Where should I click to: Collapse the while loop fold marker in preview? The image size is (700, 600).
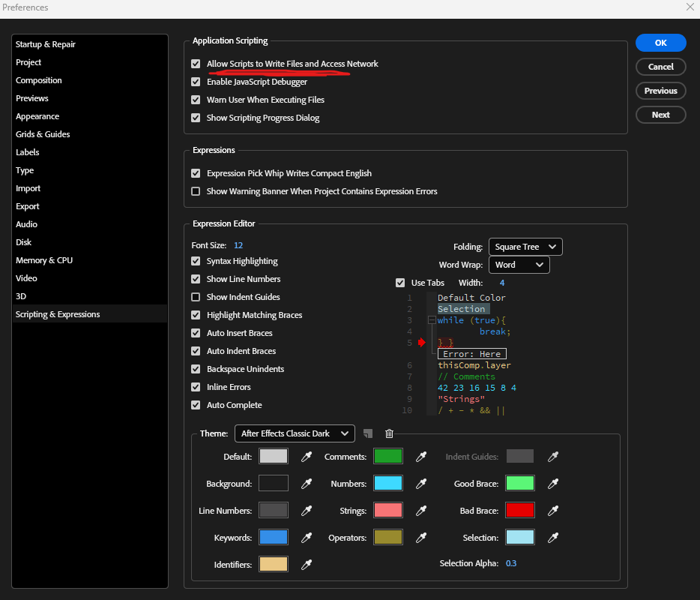(x=432, y=320)
